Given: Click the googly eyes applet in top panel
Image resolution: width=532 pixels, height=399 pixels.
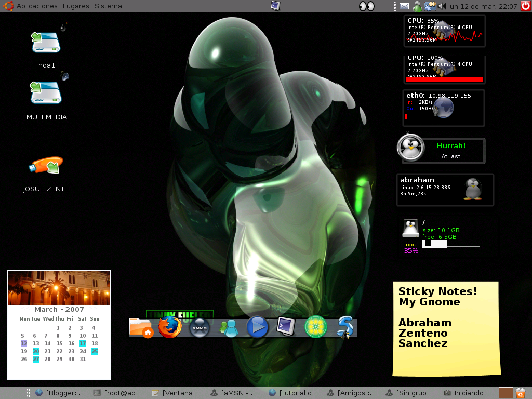Looking at the screenshot, I should click(367, 6).
